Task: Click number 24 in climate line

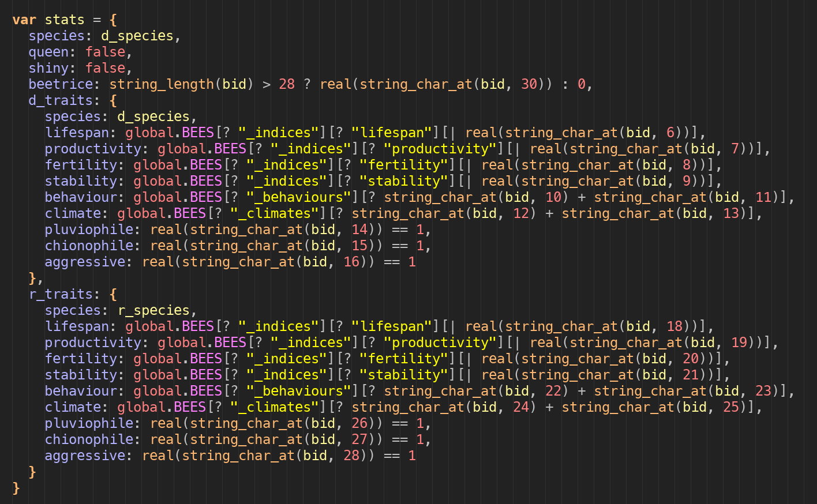Action: click(521, 407)
